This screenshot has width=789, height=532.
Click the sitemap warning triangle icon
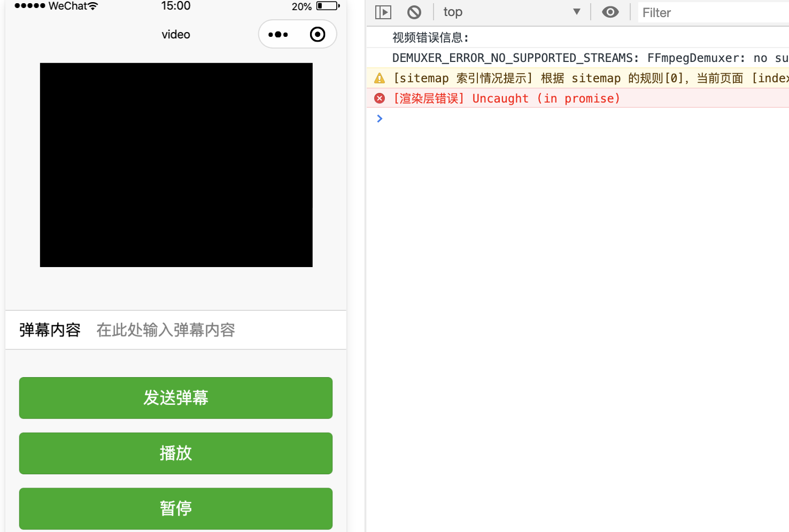click(x=380, y=79)
